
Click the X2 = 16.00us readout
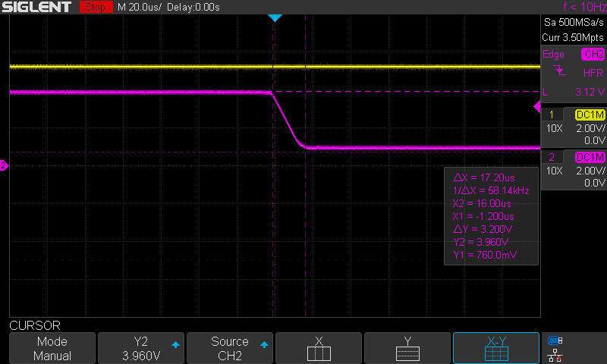(x=482, y=203)
